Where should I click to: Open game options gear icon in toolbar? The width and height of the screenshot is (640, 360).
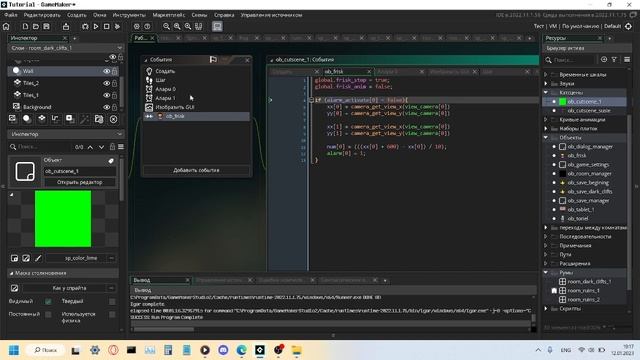(x=137, y=27)
